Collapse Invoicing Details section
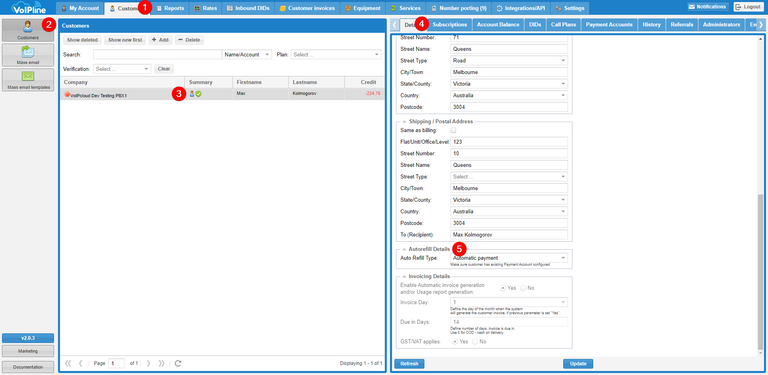This screenshot has width=768, height=375. pyautogui.click(x=404, y=276)
